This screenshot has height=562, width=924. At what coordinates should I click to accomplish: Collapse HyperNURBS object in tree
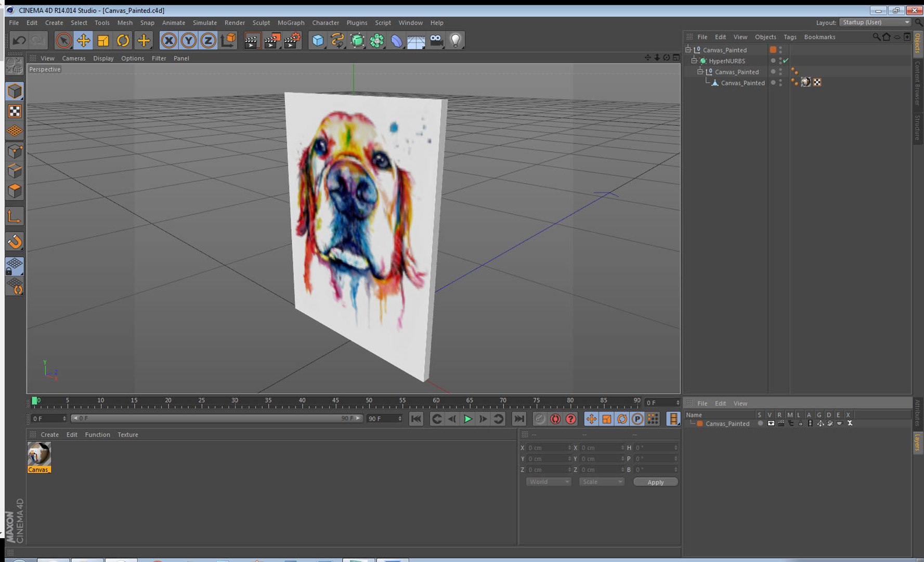pyautogui.click(x=694, y=61)
